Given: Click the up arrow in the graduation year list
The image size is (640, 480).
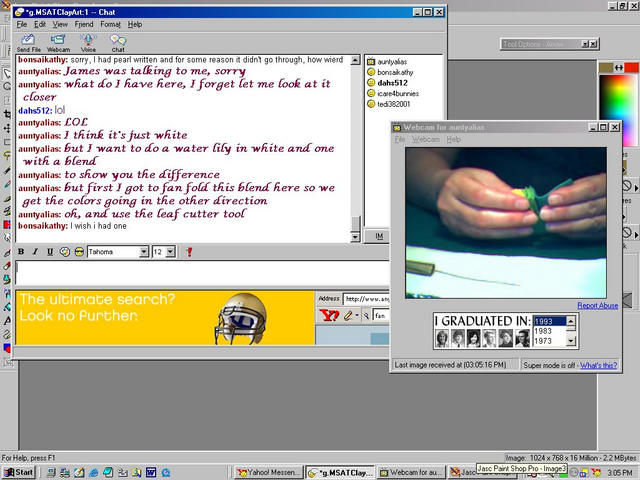Looking at the screenshot, I should coord(571,322).
